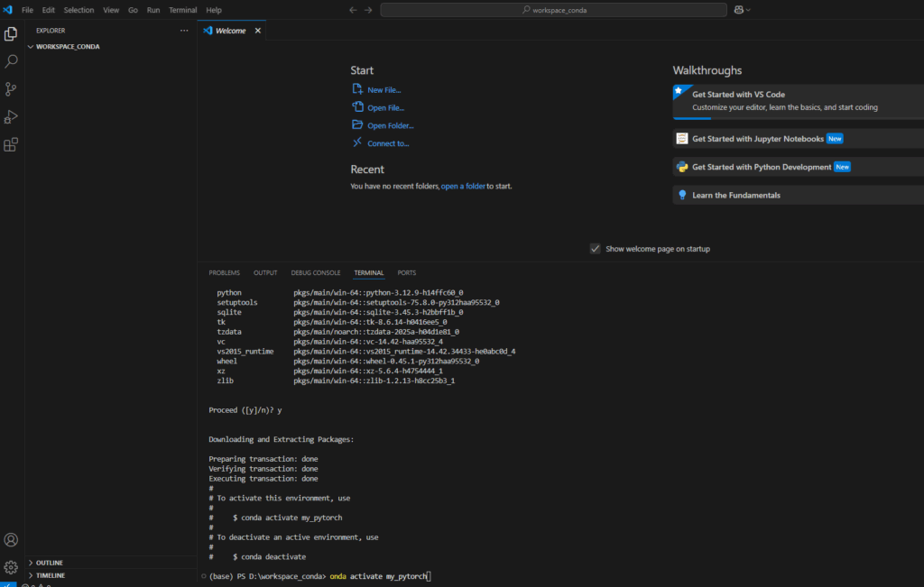Click the Python walkthrough icon

[x=682, y=167]
